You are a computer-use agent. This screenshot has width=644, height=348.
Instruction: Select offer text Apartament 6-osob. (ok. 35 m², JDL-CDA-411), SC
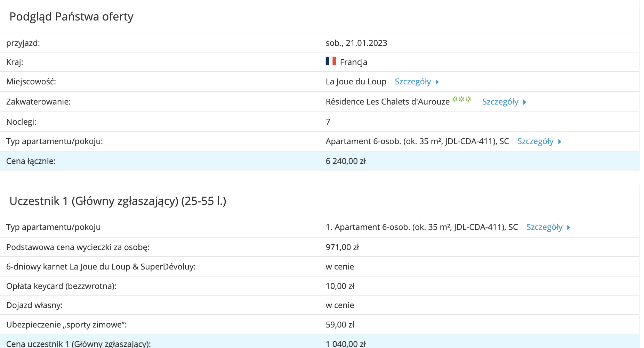coord(417,141)
